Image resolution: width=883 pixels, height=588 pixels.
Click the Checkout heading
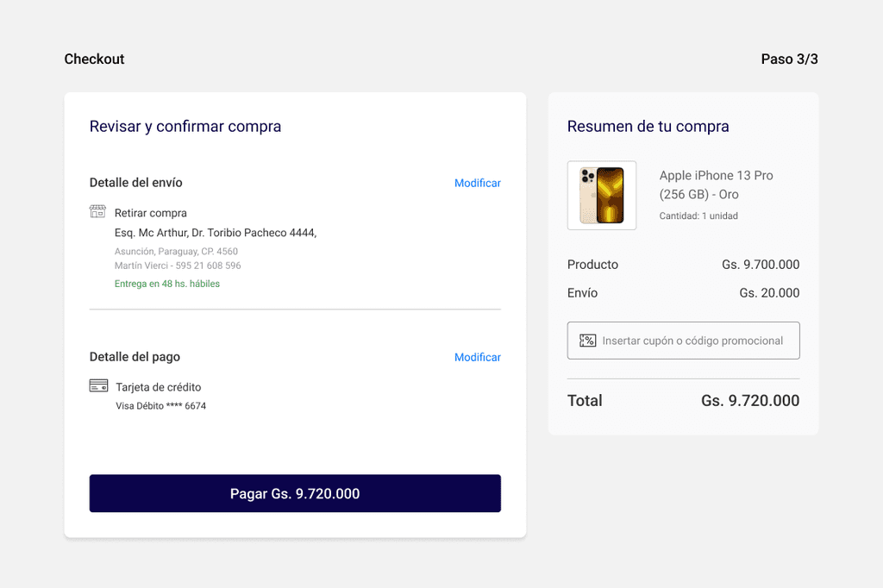pyautogui.click(x=94, y=59)
